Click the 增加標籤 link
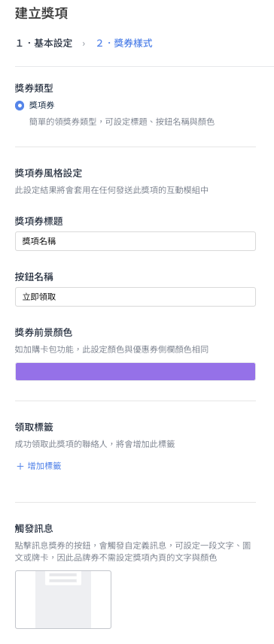274x644 pixels. coord(38,466)
